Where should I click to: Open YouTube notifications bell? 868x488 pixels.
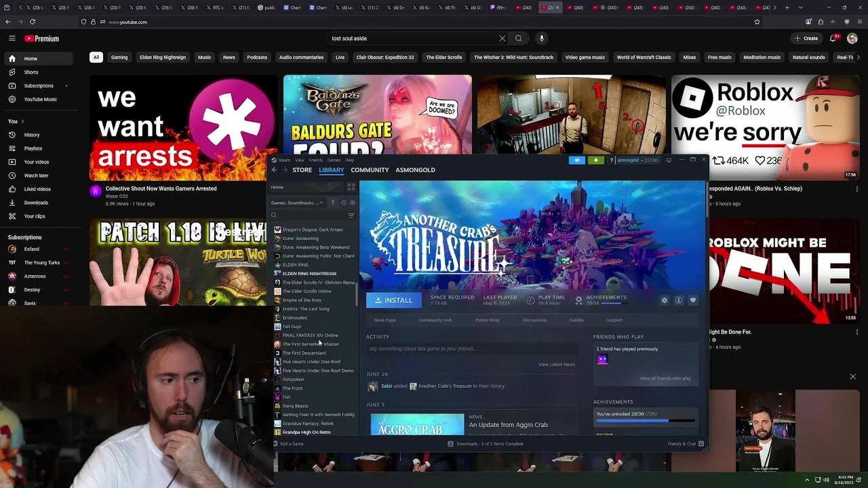point(834,39)
